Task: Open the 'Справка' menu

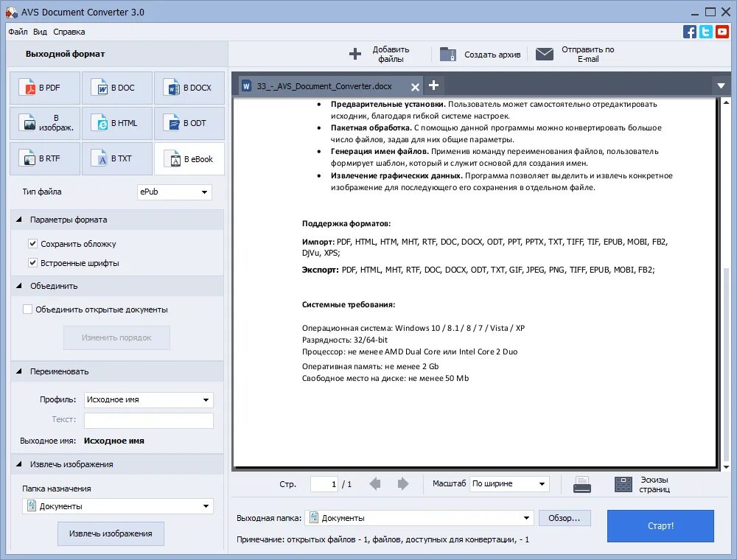Action: (x=69, y=32)
